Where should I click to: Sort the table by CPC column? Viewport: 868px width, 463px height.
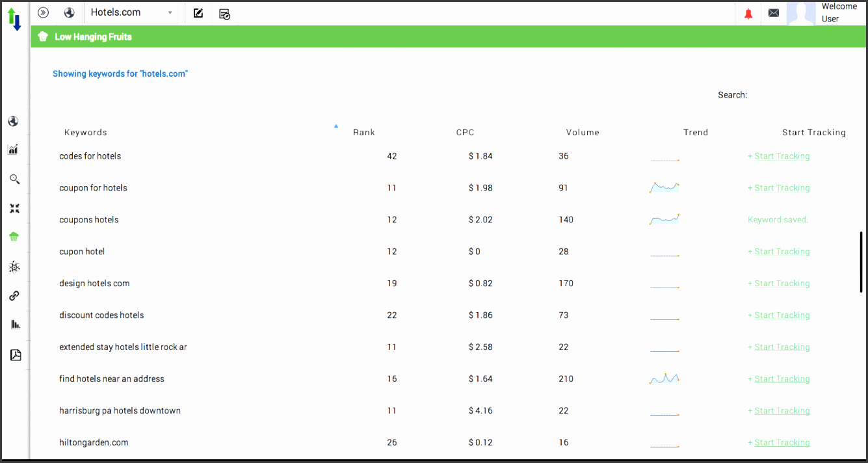point(465,133)
